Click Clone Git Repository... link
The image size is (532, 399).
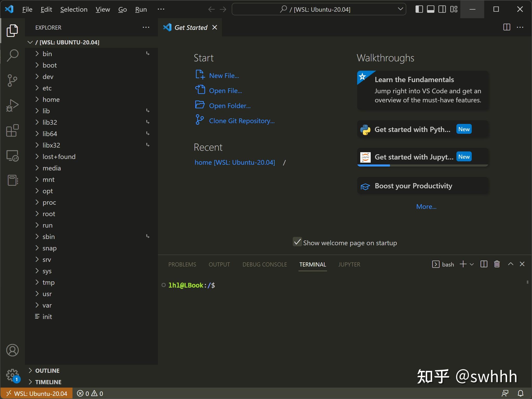point(242,121)
